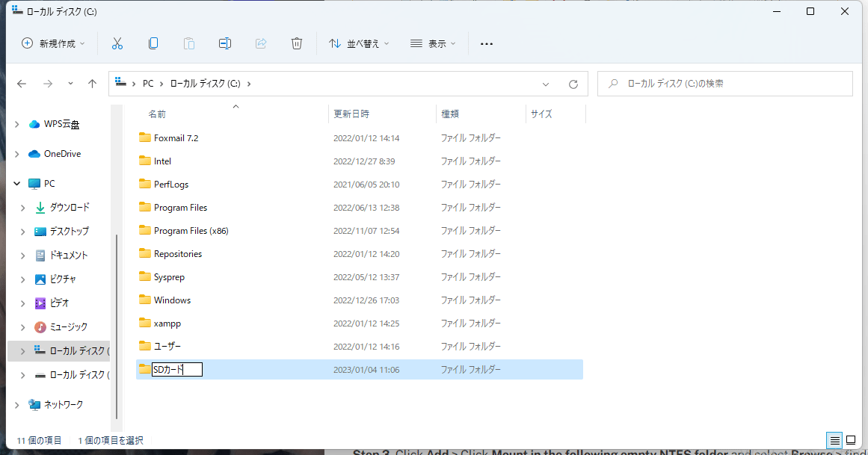The width and height of the screenshot is (868, 455).
Task: Open the address bar history dropdown
Action: coord(547,84)
